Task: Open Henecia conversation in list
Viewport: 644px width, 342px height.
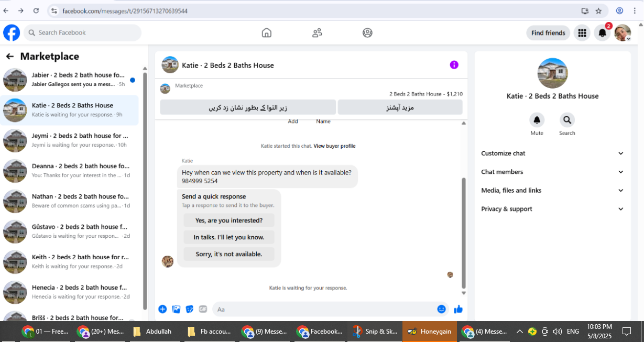Action: 70,292
